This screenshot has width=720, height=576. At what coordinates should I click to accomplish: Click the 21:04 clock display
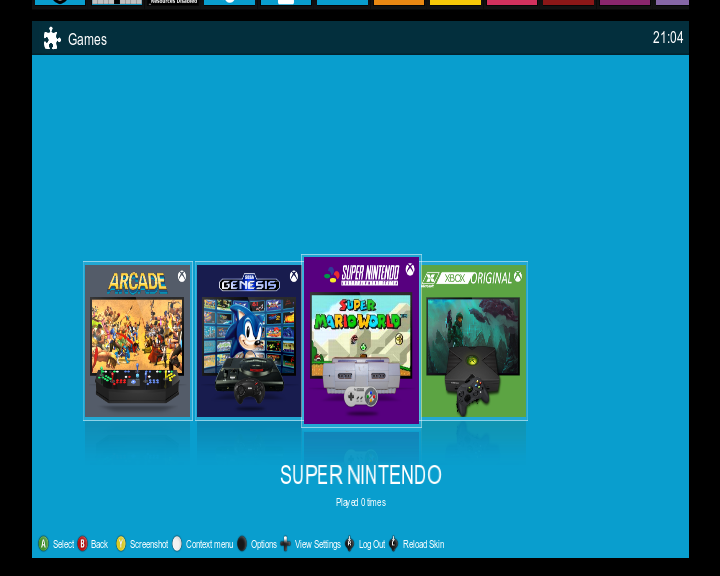tap(668, 38)
